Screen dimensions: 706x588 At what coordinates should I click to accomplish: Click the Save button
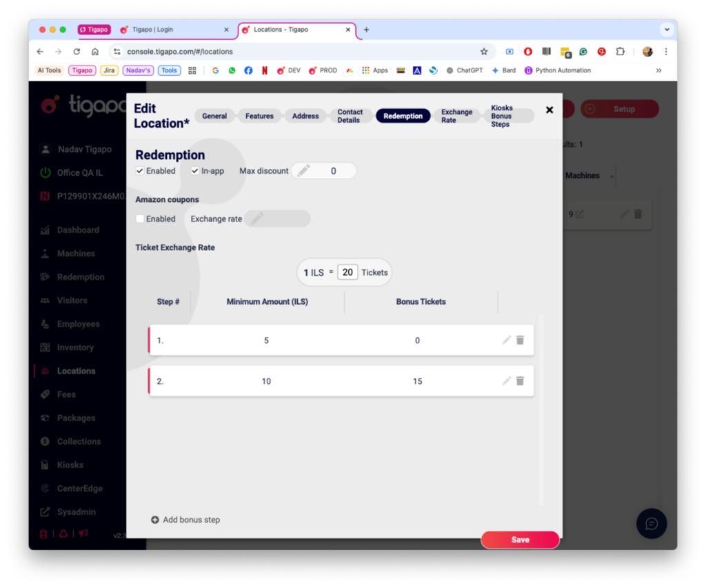click(x=520, y=540)
